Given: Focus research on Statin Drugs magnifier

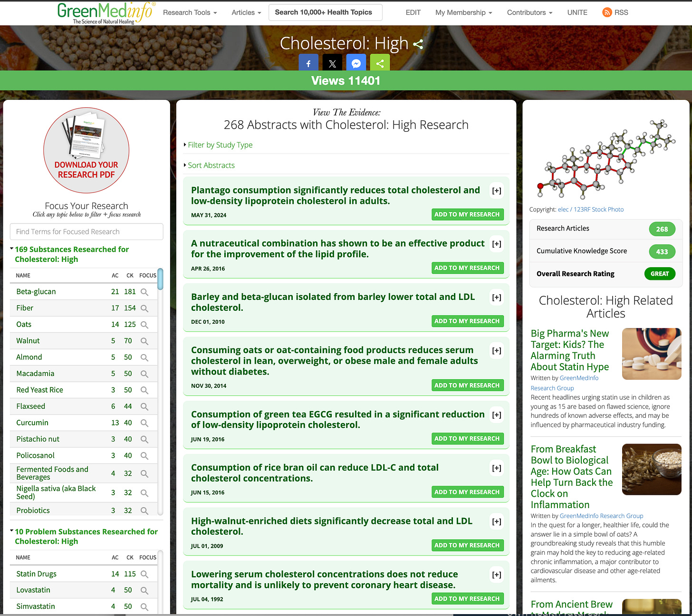Looking at the screenshot, I should [144, 575].
